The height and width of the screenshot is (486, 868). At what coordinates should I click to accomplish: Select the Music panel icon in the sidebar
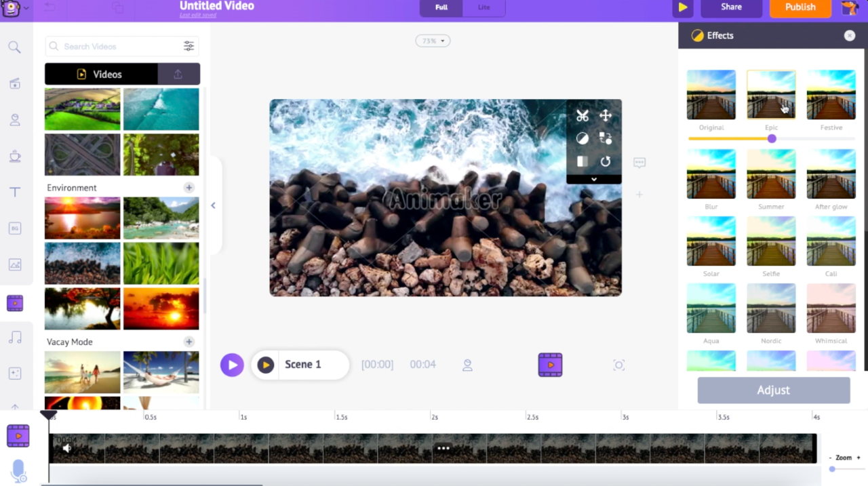coord(14,338)
